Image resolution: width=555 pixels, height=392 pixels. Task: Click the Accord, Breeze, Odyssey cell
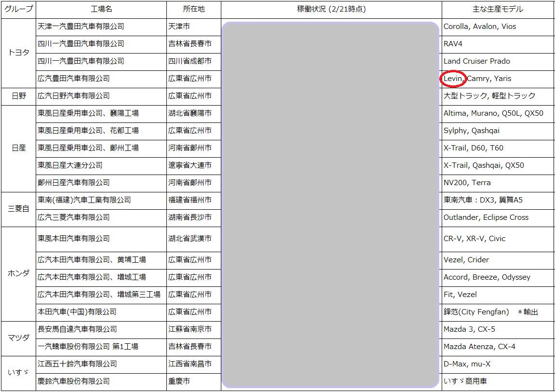[498, 277]
